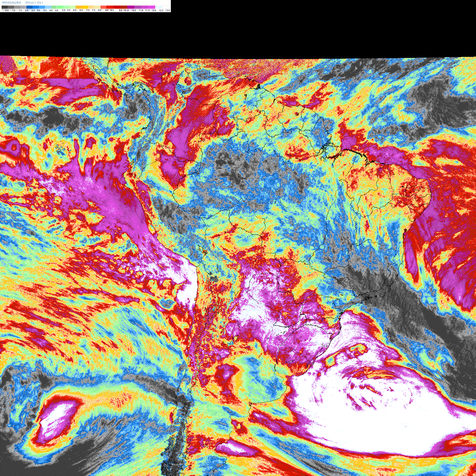Click the 1.0 value on the scale
This screenshot has height=476, width=476.
pos(13,10)
